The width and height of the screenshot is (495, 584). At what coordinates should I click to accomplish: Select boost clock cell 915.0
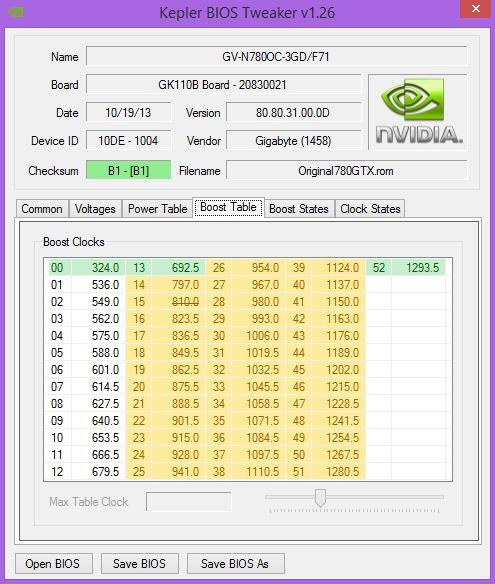coord(178,438)
